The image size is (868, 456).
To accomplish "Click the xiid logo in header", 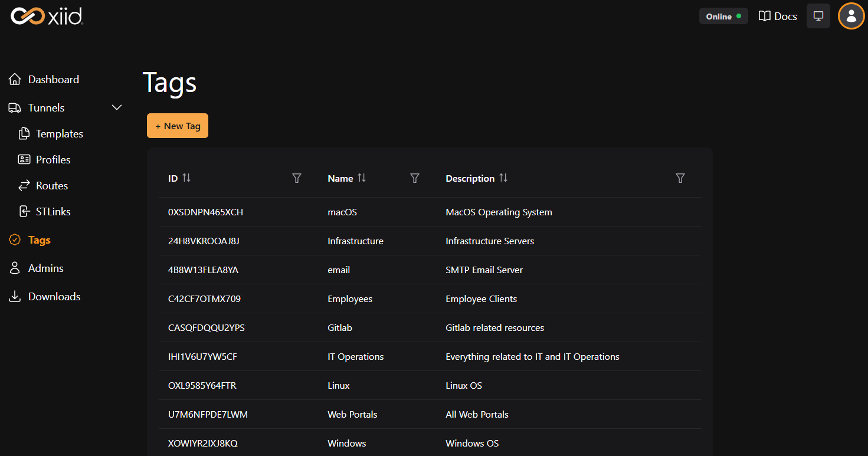I will pos(47,16).
